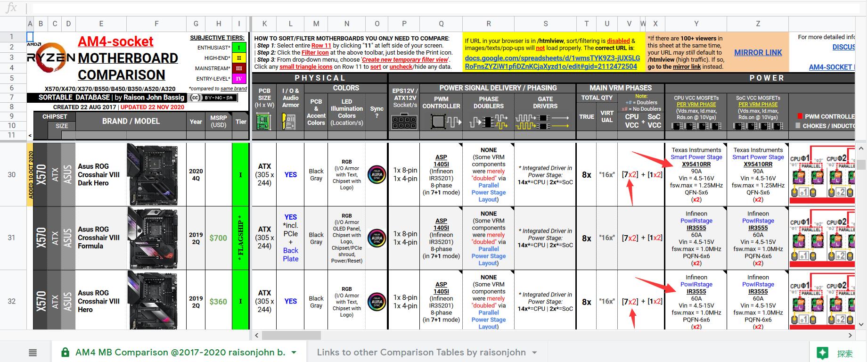The width and height of the screenshot is (868, 362).
Task: Click the green Enthusiast tier I swatch
Action: pos(238,48)
